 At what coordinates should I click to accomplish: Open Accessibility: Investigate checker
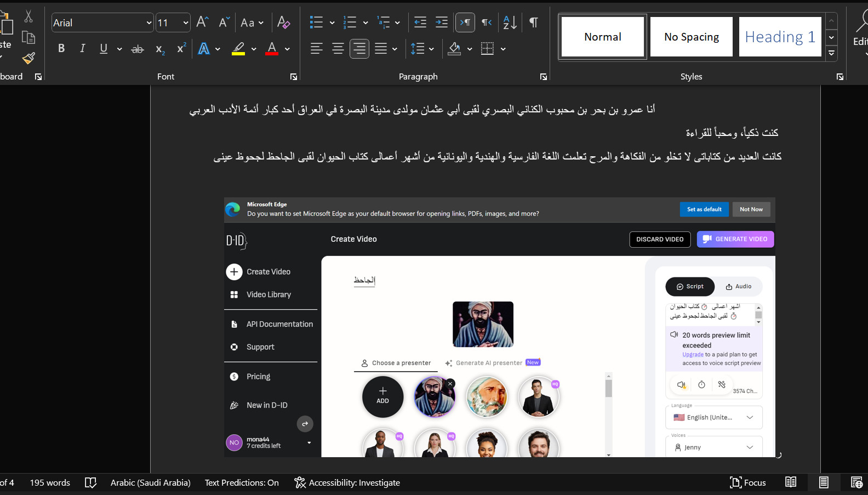[347, 482]
